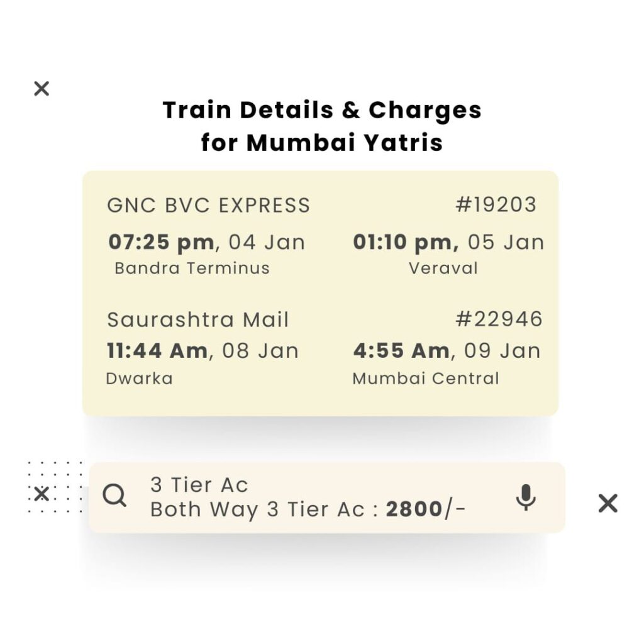Viewport: 644px width, 644px height.
Task: Click arrival time 01:10 pm, 05 Jan
Action: pyautogui.click(x=448, y=242)
